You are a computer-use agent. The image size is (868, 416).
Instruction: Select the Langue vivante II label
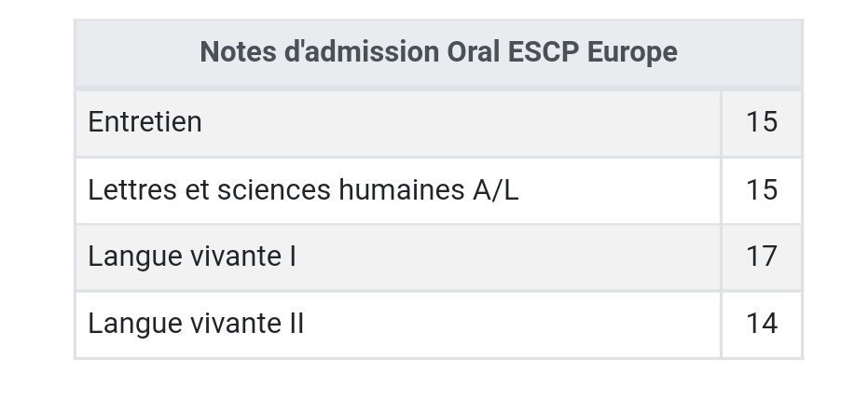(196, 324)
